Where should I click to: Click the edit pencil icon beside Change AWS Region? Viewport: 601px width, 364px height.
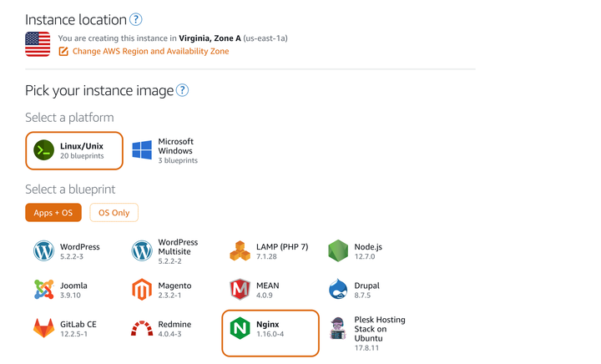[x=63, y=51]
